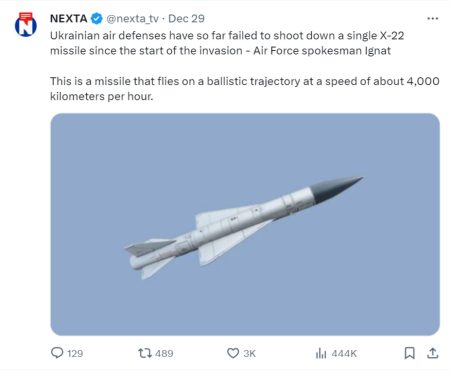The width and height of the screenshot is (450, 372).
Task: Open the NEXTA display name link
Action: click(x=69, y=19)
